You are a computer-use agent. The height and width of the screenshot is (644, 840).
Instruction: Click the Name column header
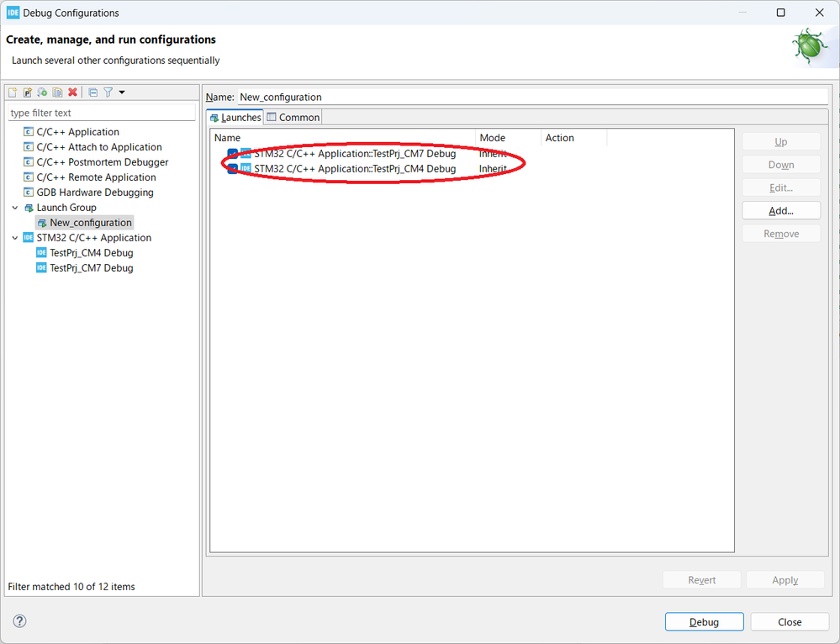[x=343, y=138]
